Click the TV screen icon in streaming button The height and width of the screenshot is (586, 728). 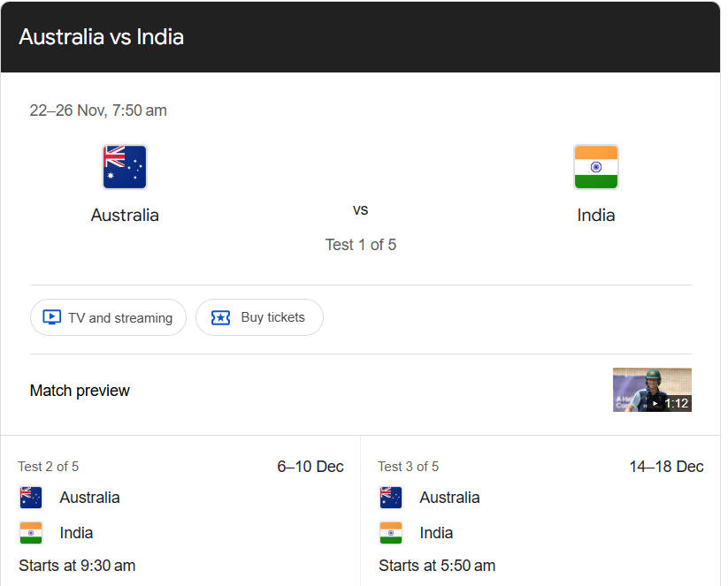point(51,317)
